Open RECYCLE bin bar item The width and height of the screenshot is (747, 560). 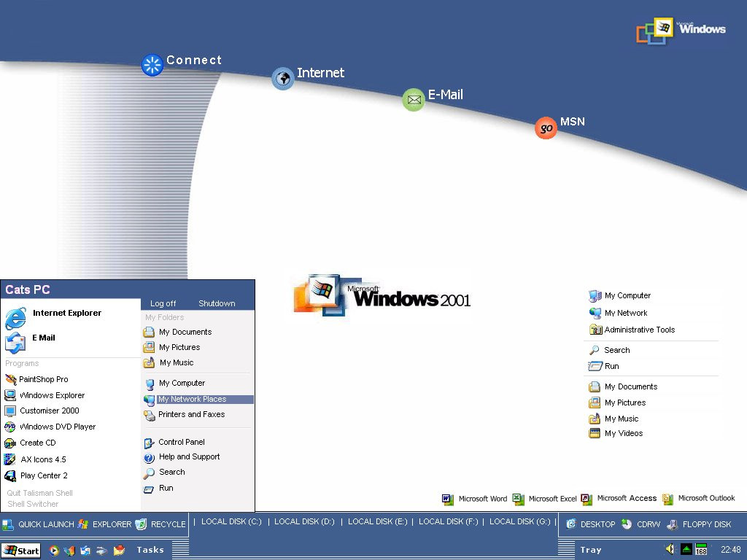point(160,524)
